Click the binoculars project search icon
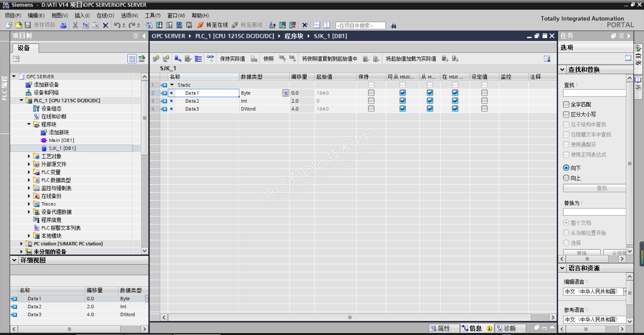 click(393, 25)
